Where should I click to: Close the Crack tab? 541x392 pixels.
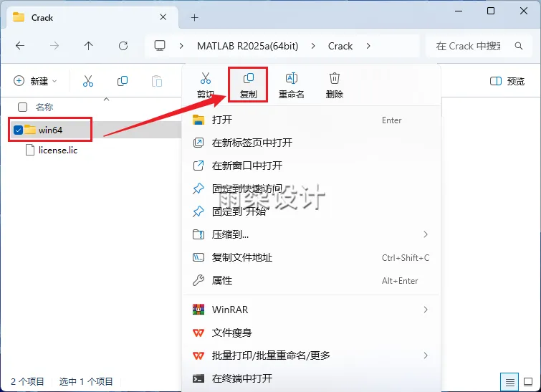[163, 17]
